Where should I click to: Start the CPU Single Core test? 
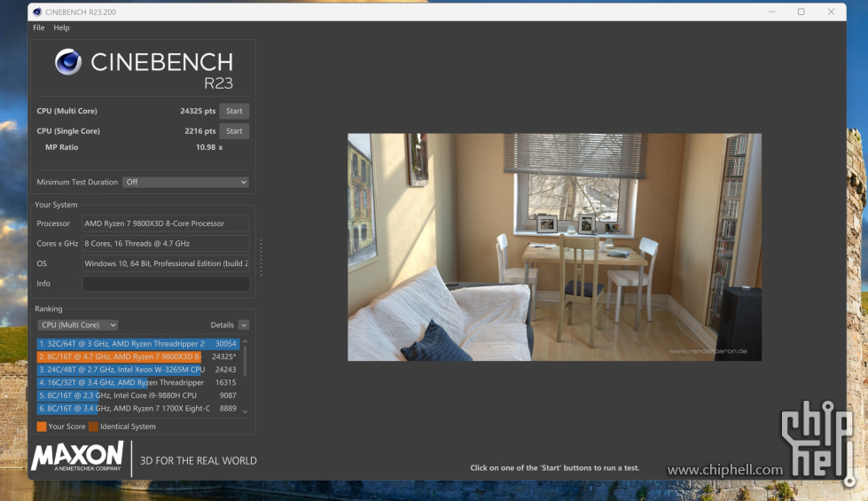point(234,131)
